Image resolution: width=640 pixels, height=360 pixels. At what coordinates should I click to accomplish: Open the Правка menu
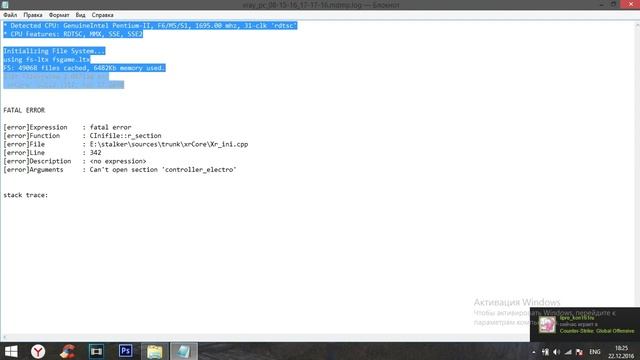click(33, 15)
